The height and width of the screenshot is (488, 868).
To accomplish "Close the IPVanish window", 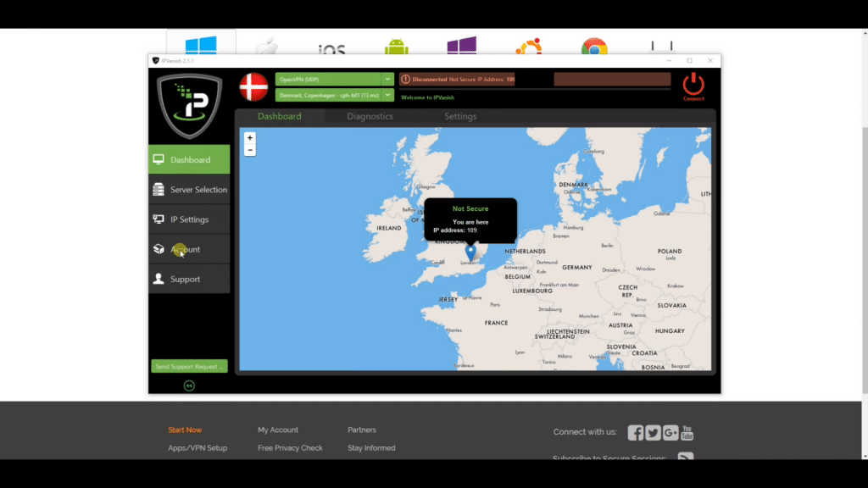I will pyautogui.click(x=710, y=60).
